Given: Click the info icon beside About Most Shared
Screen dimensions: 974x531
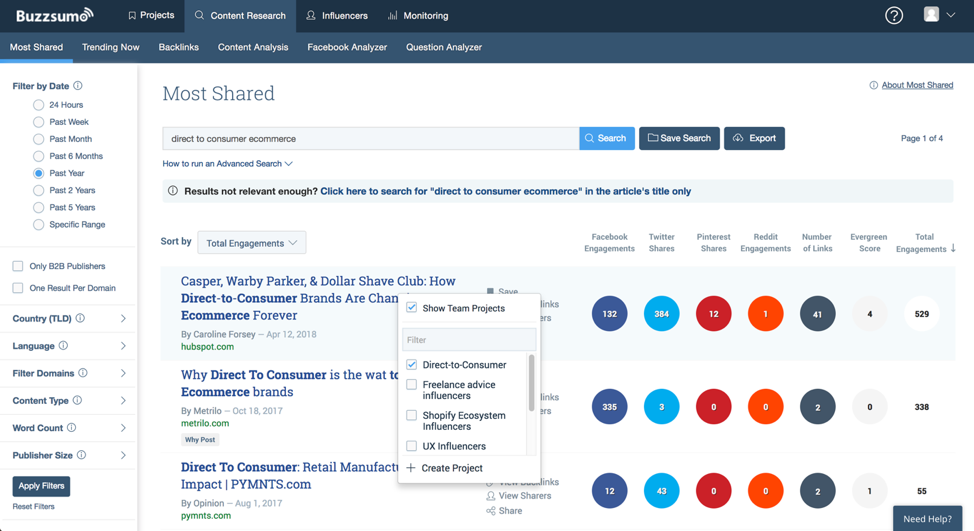Looking at the screenshot, I should click(873, 85).
